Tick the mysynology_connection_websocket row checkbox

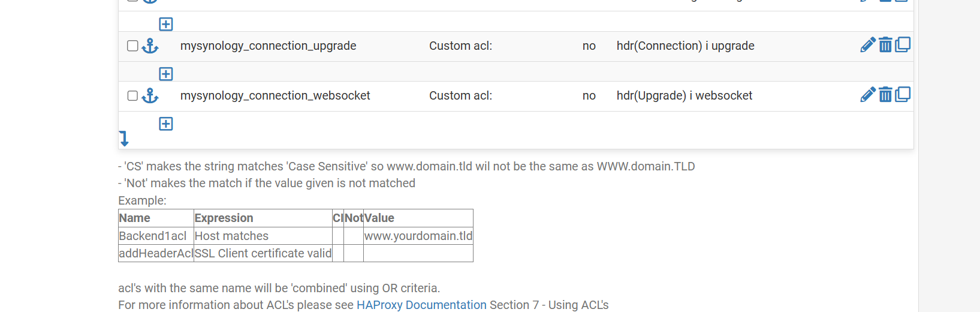pyautogui.click(x=133, y=95)
